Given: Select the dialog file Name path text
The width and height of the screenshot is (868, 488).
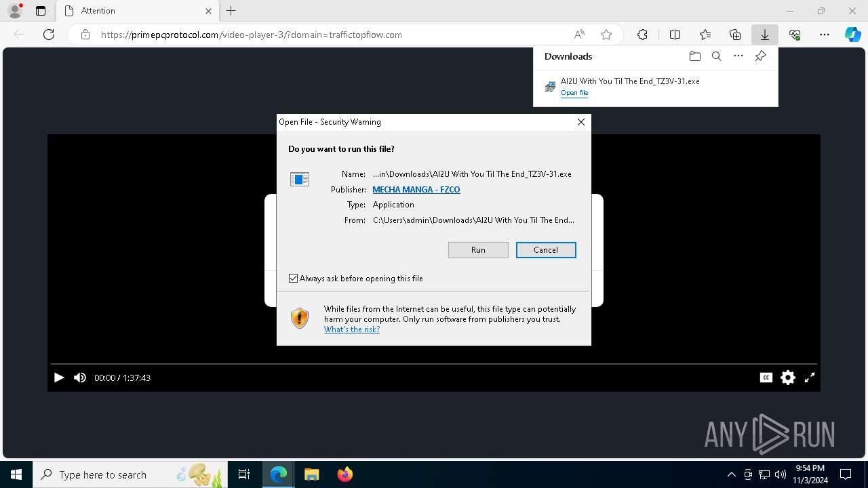Looking at the screenshot, I should tap(472, 174).
